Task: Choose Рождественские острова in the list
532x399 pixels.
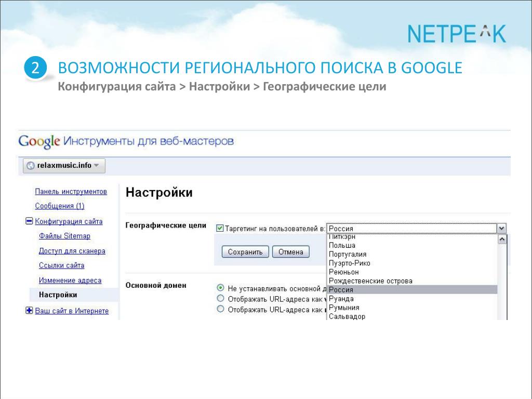Action: pyautogui.click(x=412, y=281)
